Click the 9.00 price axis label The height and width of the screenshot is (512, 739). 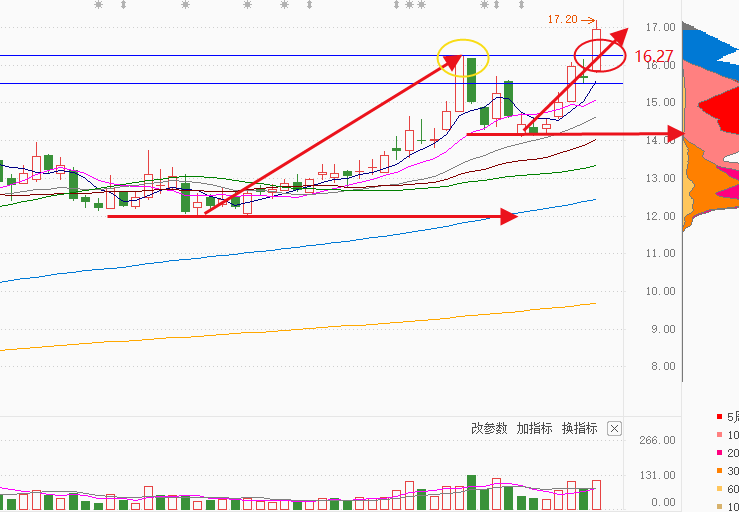663,329
